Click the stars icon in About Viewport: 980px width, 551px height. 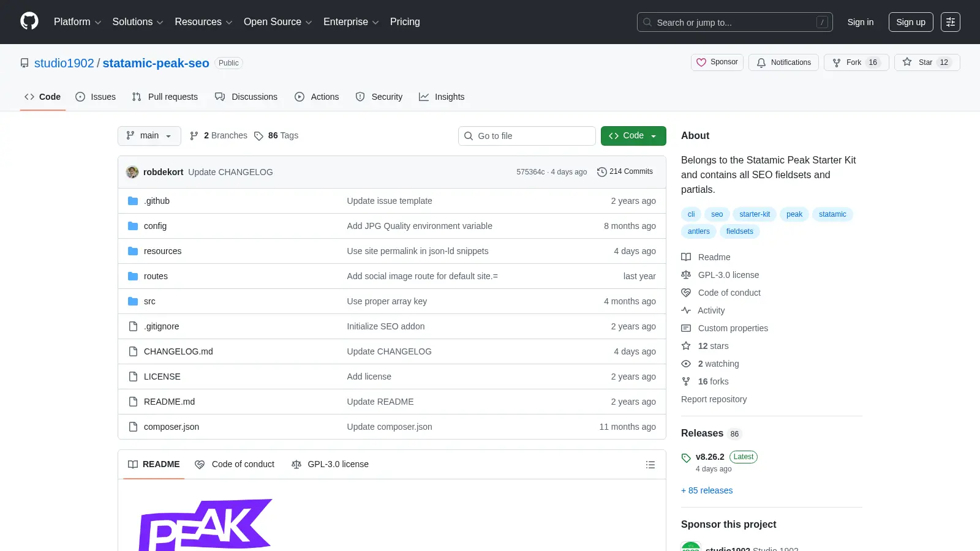pyautogui.click(x=686, y=346)
